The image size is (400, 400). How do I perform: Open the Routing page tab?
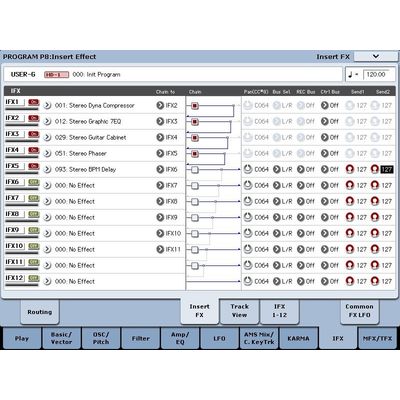40,312
